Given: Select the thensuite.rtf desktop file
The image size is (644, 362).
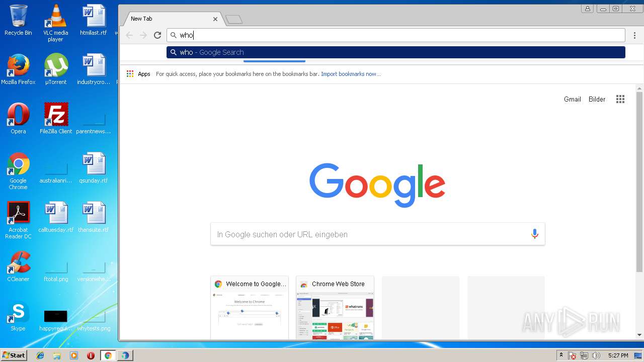Looking at the screenshot, I should 94,217.
